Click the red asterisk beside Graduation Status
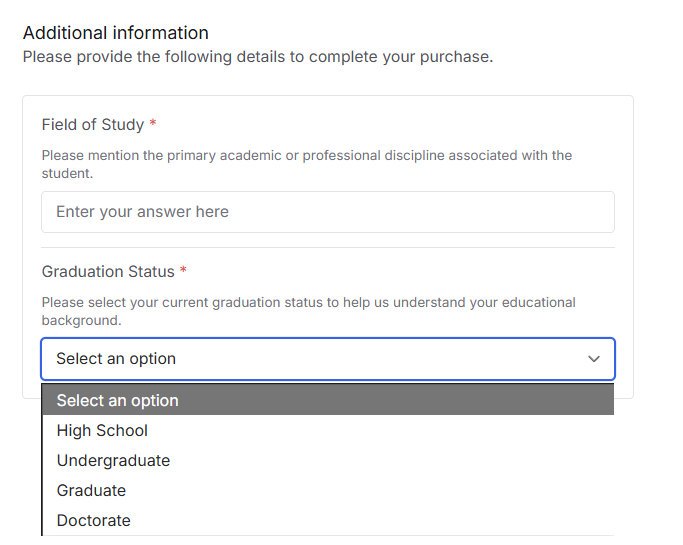The image size is (683, 545). pyautogui.click(x=183, y=272)
